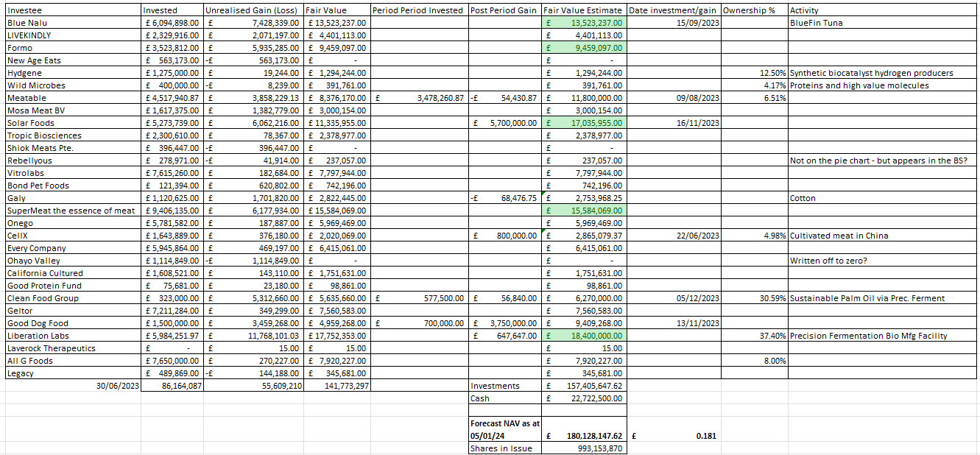Viewport: 980px width, 455px height.
Task: Select the 'Period Period Invested' header
Action: (x=419, y=10)
